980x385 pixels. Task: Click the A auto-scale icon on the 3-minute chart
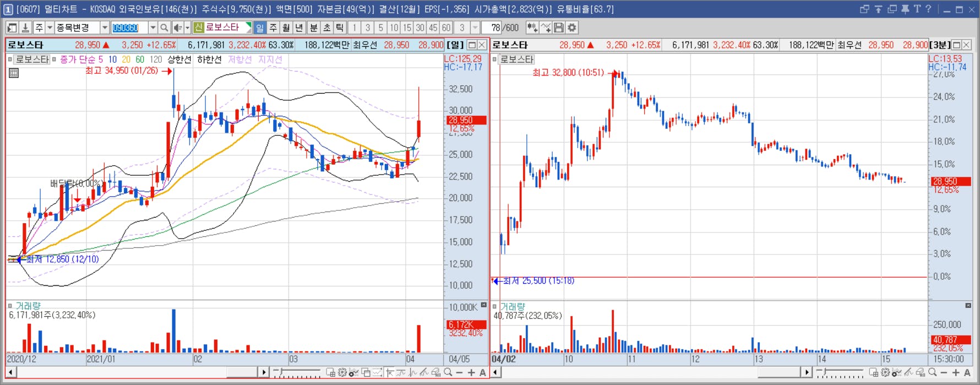point(967,373)
